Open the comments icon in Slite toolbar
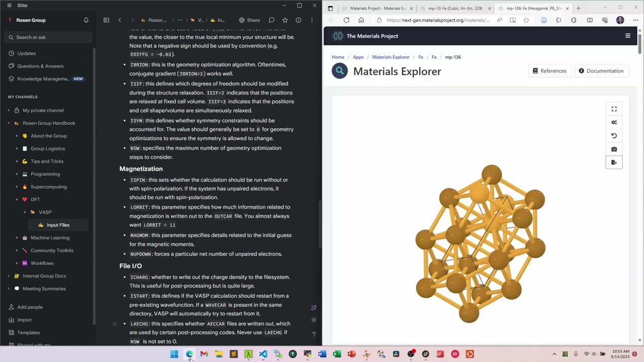This screenshot has height=362, width=644. (x=272, y=20)
